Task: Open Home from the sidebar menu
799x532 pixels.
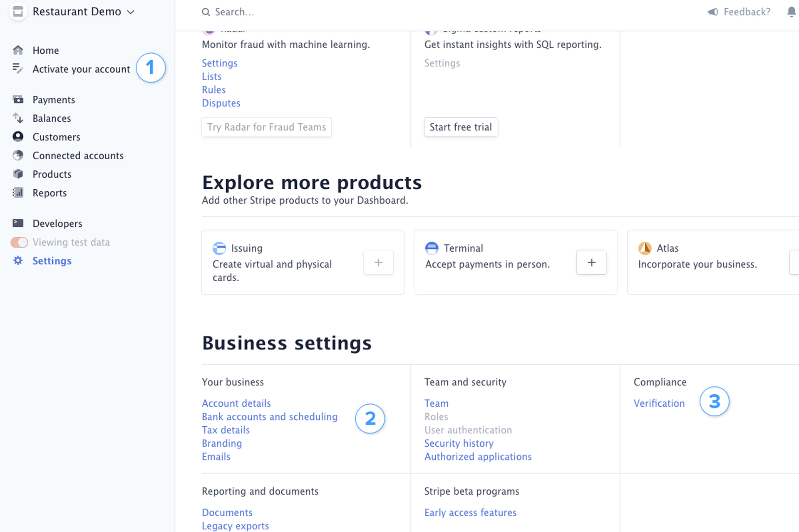Action: click(x=45, y=50)
